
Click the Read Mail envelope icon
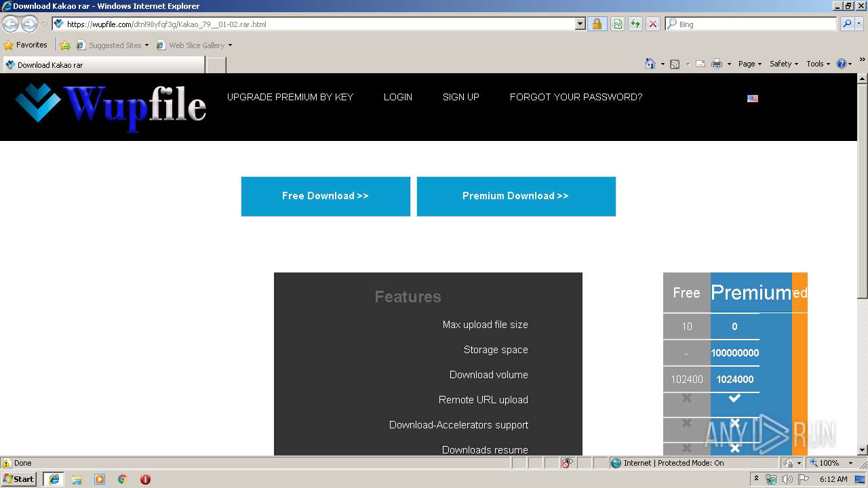(701, 64)
